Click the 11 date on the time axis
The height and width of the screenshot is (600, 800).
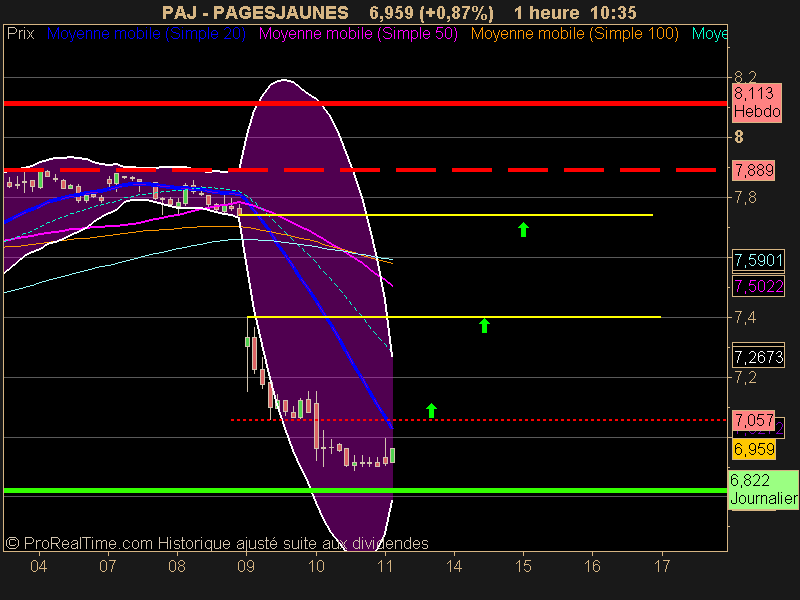(x=385, y=566)
